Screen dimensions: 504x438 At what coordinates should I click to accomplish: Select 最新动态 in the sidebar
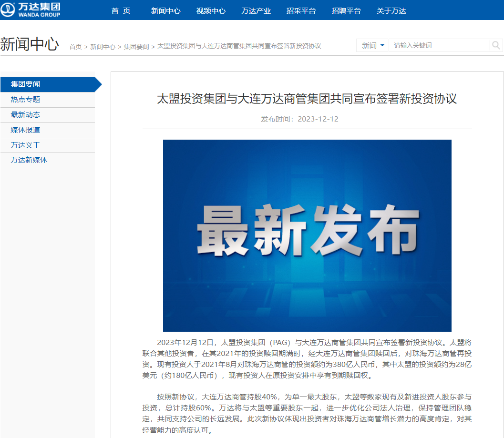[48, 115]
